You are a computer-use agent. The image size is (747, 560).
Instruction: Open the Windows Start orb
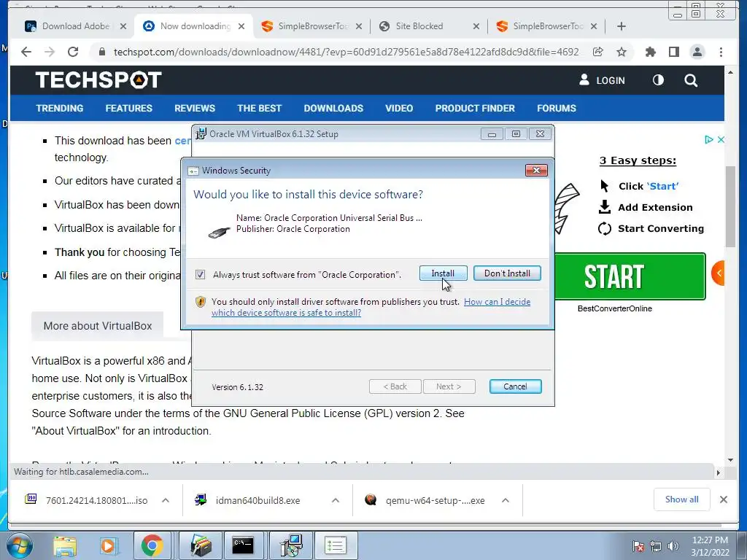tap(20, 545)
